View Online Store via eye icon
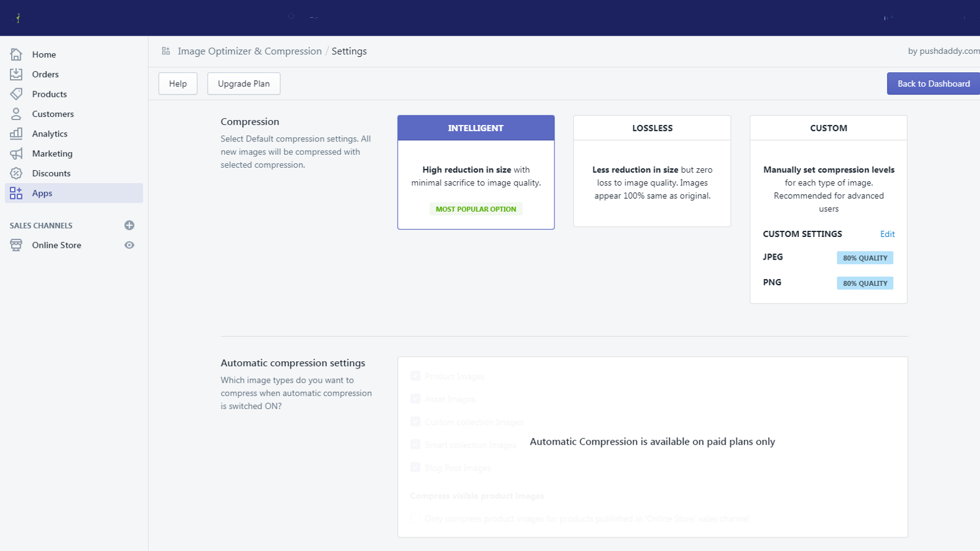The image size is (980, 551). click(129, 245)
